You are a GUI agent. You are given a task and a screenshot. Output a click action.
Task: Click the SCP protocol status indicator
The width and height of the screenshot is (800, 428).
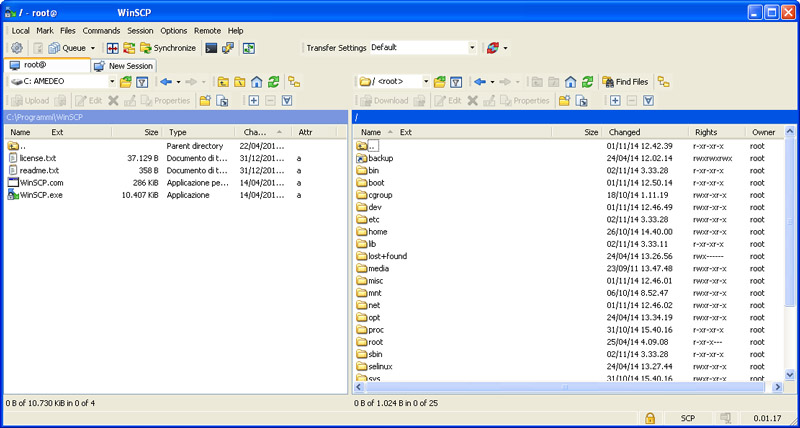(687, 418)
